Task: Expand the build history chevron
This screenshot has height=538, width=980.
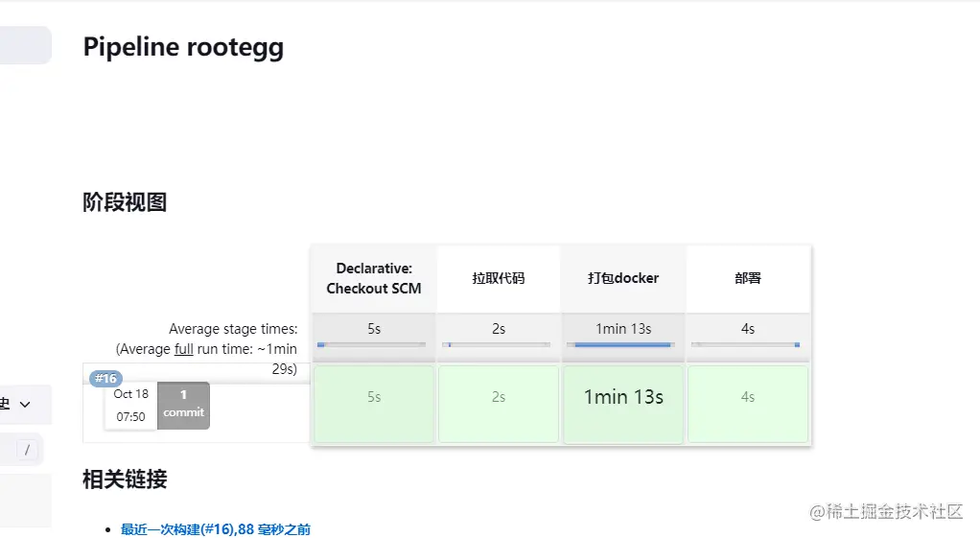Action: [25, 405]
